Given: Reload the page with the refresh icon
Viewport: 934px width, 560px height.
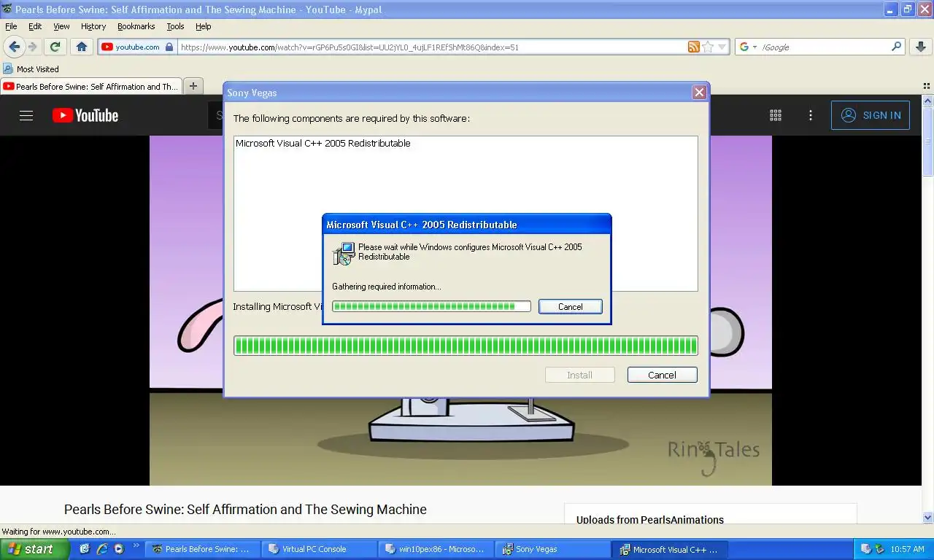Looking at the screenshot, I should 55,47.
